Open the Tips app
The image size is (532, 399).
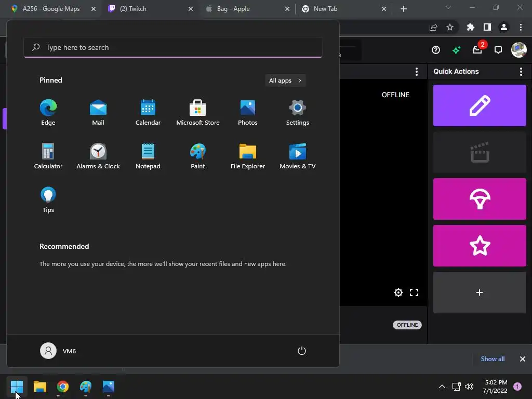48,200
